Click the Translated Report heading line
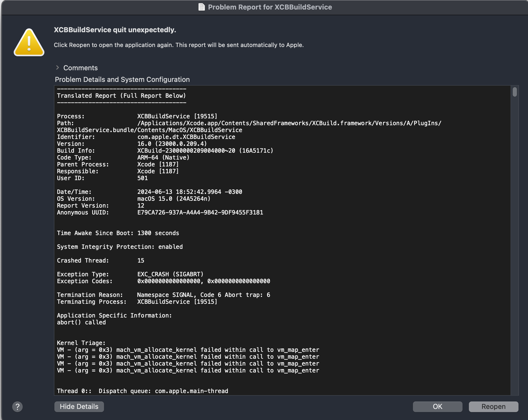The width and height of the screenshot is (528, 420). (121, 96)
